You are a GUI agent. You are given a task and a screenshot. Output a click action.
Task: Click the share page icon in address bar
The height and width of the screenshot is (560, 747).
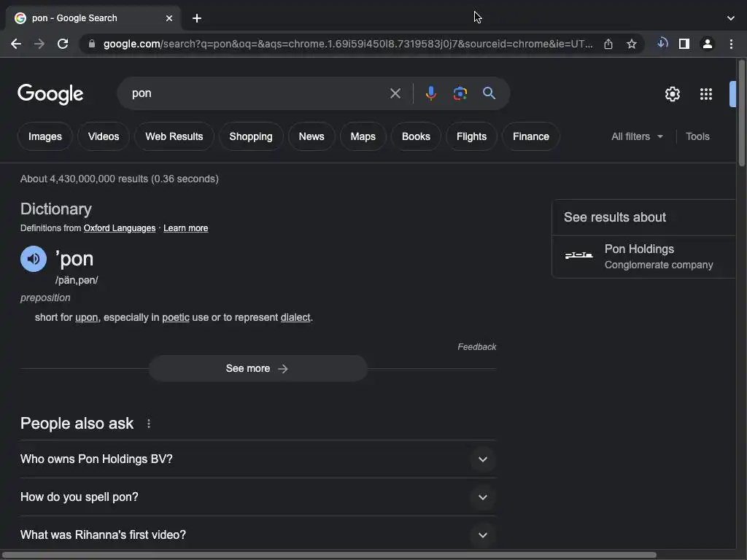click(608, 44)
